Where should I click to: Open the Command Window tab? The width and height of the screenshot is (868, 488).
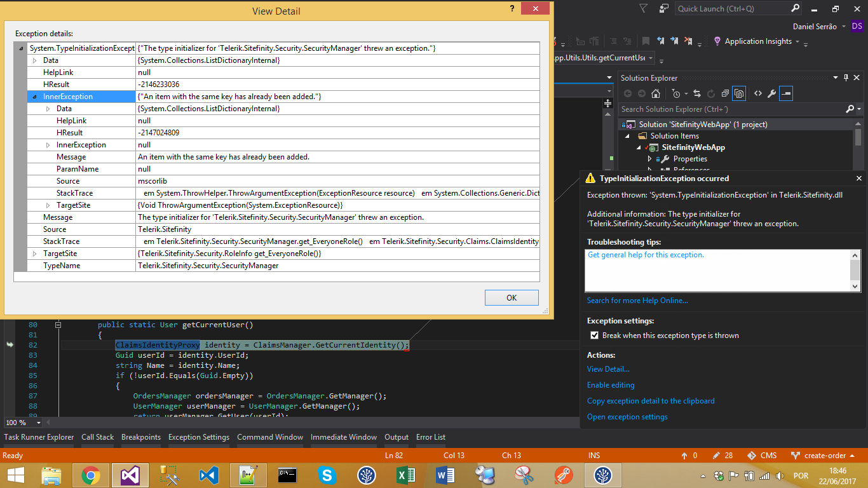pos(270,437)
